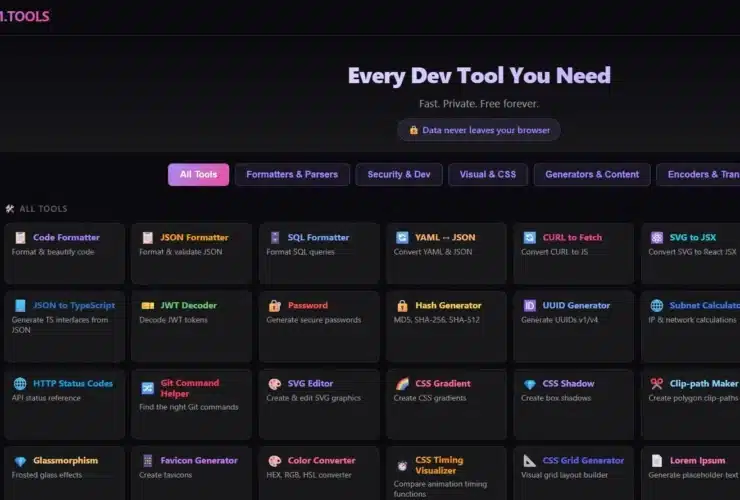740x500 pixels.
Task: Click the Subnet Calculator globe icon
Action: tap(657, 305)
